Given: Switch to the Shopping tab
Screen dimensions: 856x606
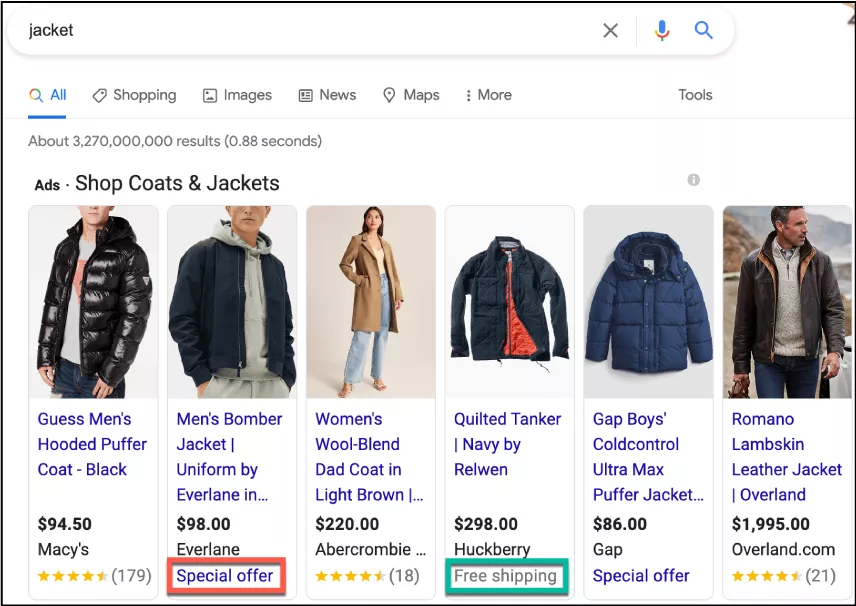Looking at the screenshot, I should pyautogui.click(x=134, y=95).
